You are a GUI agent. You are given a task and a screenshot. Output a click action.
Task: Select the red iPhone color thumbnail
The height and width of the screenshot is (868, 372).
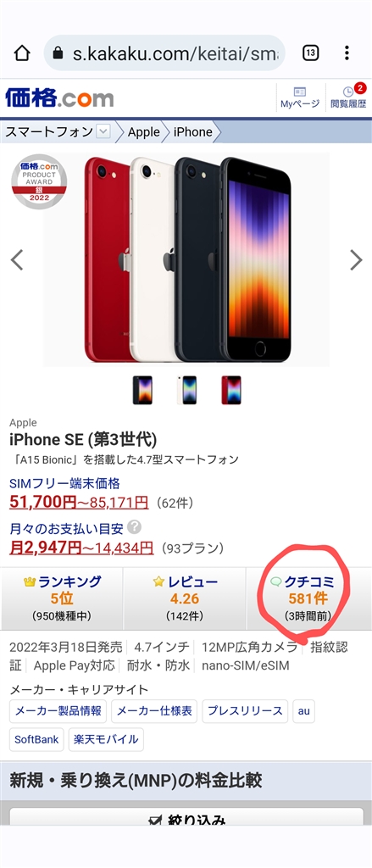tap(230, 390)
